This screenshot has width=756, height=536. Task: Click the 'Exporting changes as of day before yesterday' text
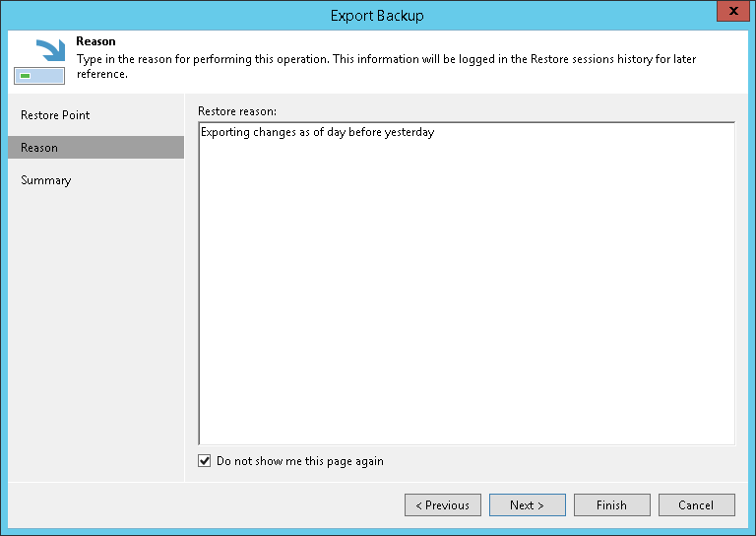pos(317,132)
